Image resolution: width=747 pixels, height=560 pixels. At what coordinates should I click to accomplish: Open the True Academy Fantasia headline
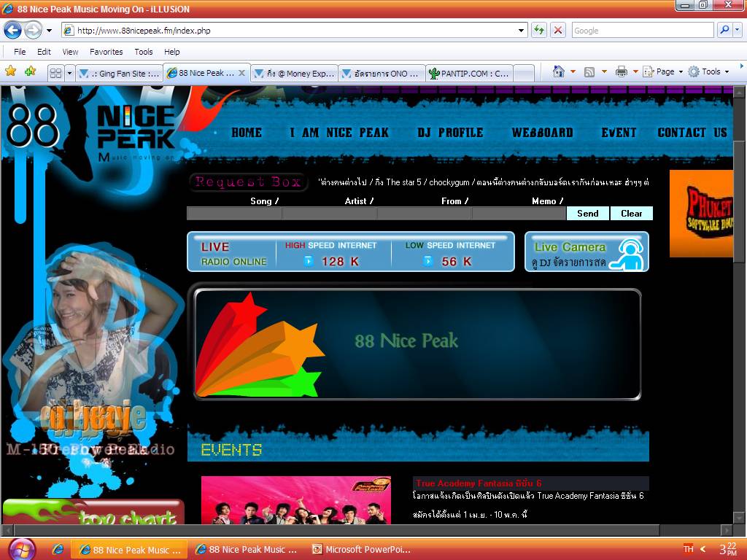click(x=479, y=483)
